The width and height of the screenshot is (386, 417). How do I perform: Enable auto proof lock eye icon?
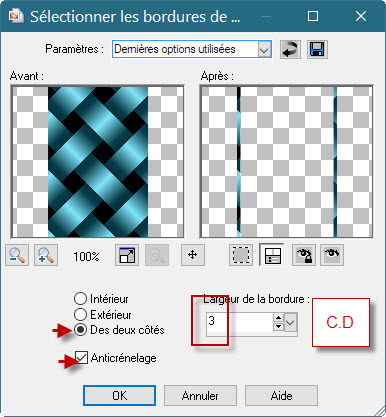point(304,255)
